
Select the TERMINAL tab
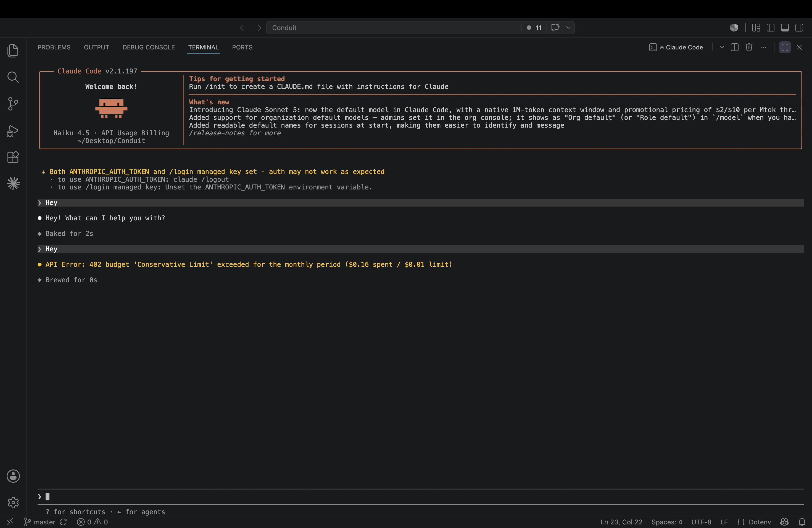click(x=203, y=47)
